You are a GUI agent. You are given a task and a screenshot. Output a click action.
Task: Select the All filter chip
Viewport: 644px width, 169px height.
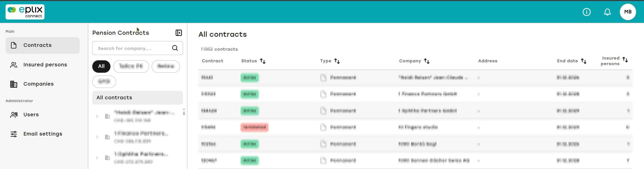click(x=101, y=66)
